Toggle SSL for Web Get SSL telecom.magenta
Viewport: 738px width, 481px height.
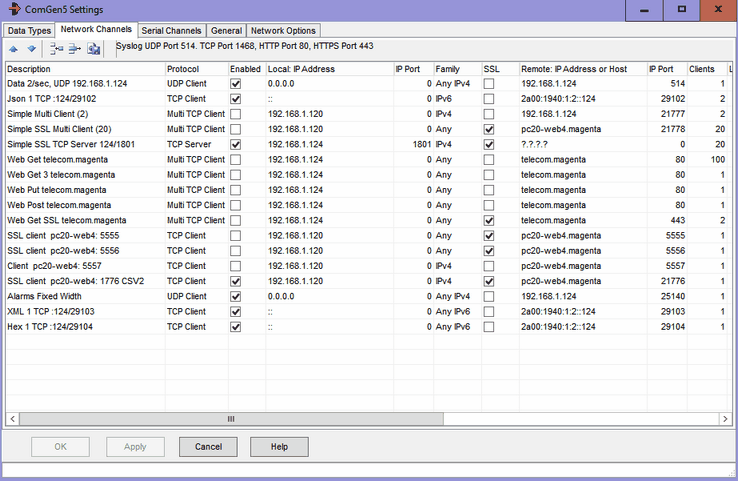[488, 220]
